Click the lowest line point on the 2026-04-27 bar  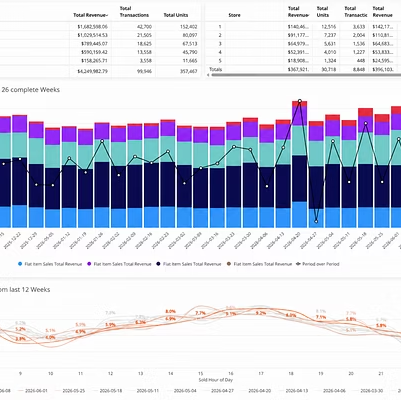click(316, 221)
